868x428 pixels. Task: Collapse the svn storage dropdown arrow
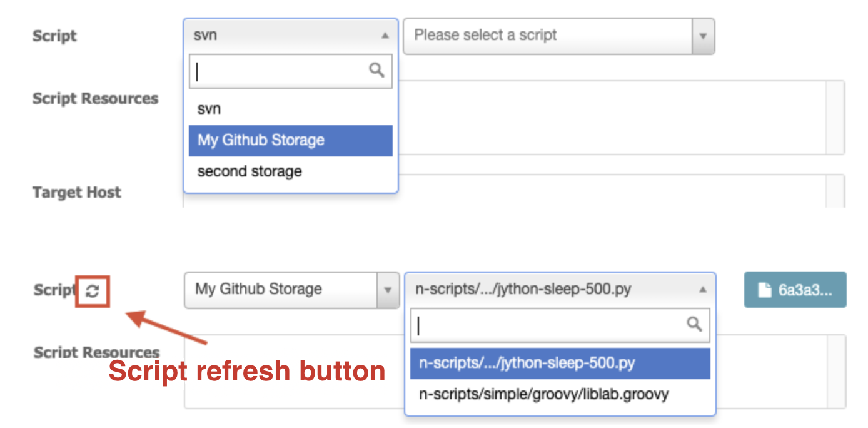pyautogui.click(x=385, y=36)
